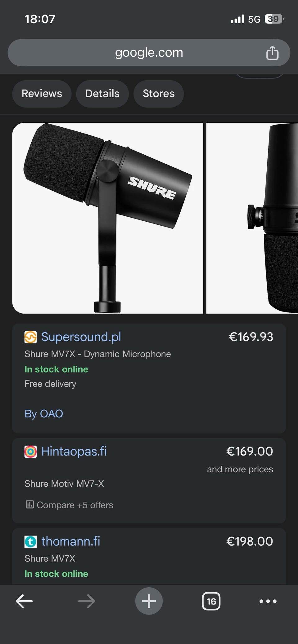The height and width of the screenshot is (644, 298).
Task: Open the Shure microphone side-view image
Action: pyautogui.click(x=107, y=218)
